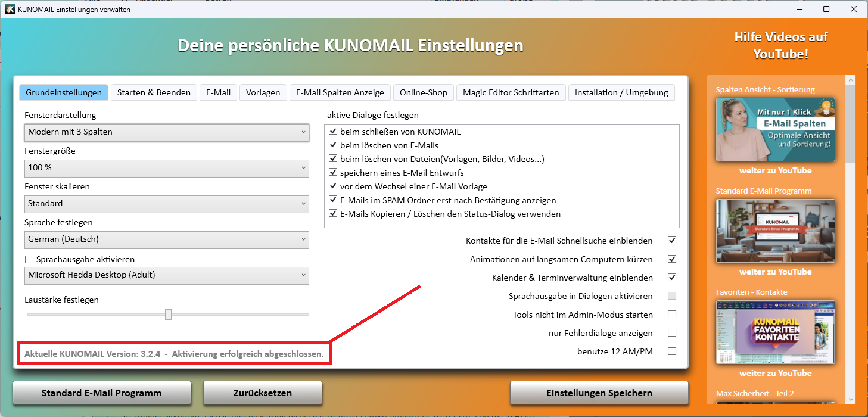Click the scrollbar up arrow in video panel
This screenshot has width=868, height=417.
[851, 80]
